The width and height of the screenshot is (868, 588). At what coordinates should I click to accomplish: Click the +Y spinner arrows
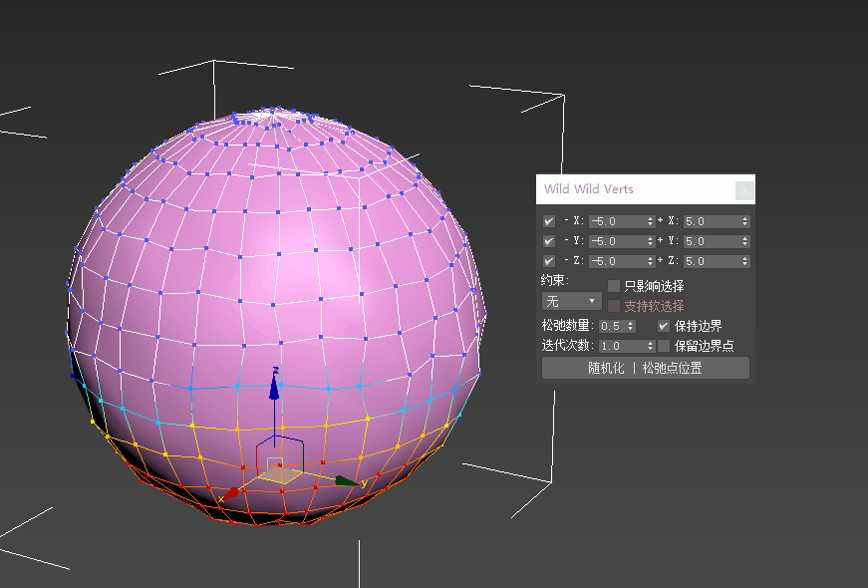pos(745,241)
